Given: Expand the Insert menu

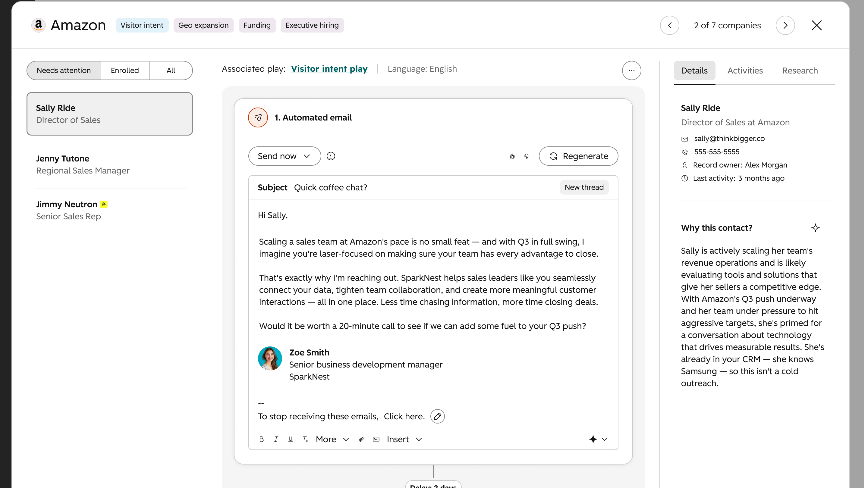Looking at the screenshot, I should tap(404, 439).
